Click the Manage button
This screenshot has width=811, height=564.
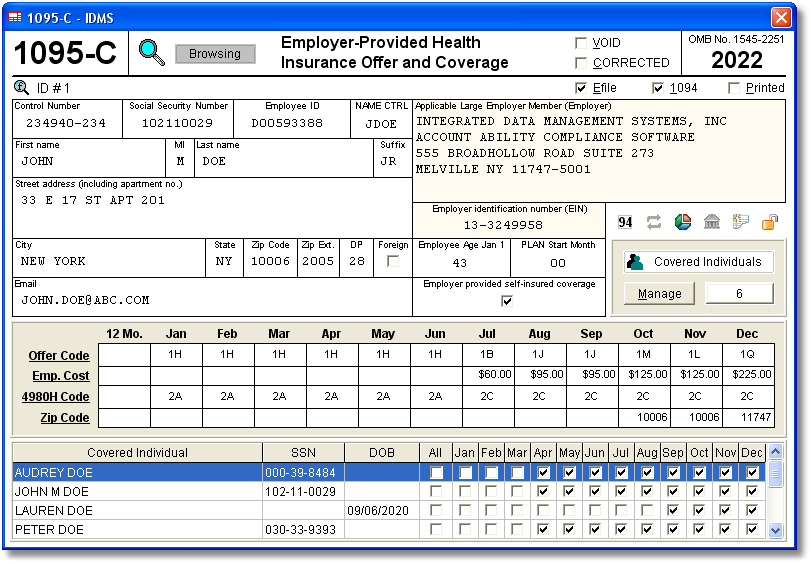tap(659, 294)
